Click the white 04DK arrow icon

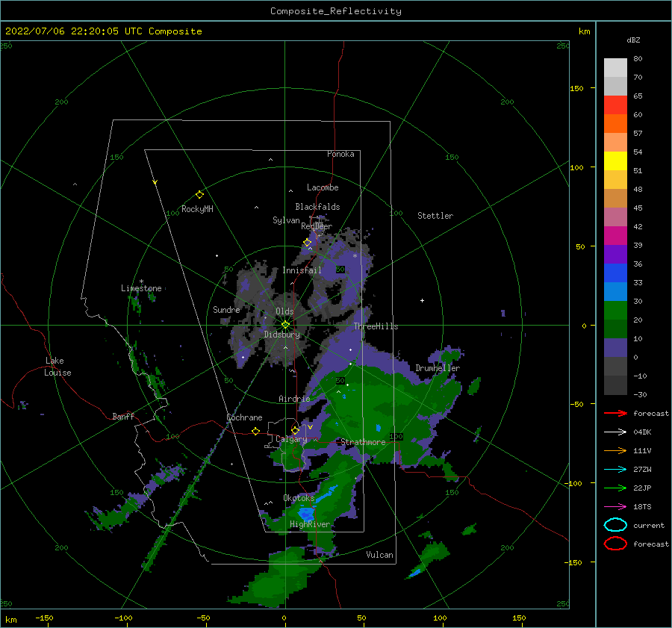coord(615,432)
